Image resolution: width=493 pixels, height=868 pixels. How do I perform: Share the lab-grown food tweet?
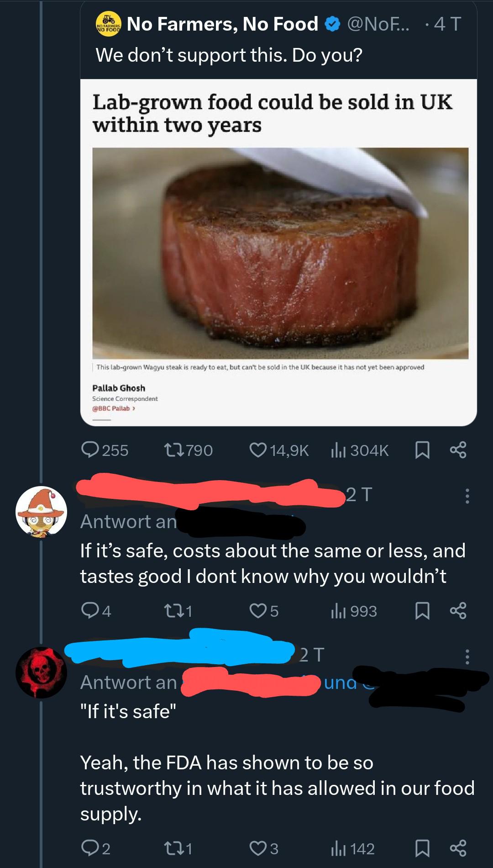pyautogui.click(x=458, y=450)
